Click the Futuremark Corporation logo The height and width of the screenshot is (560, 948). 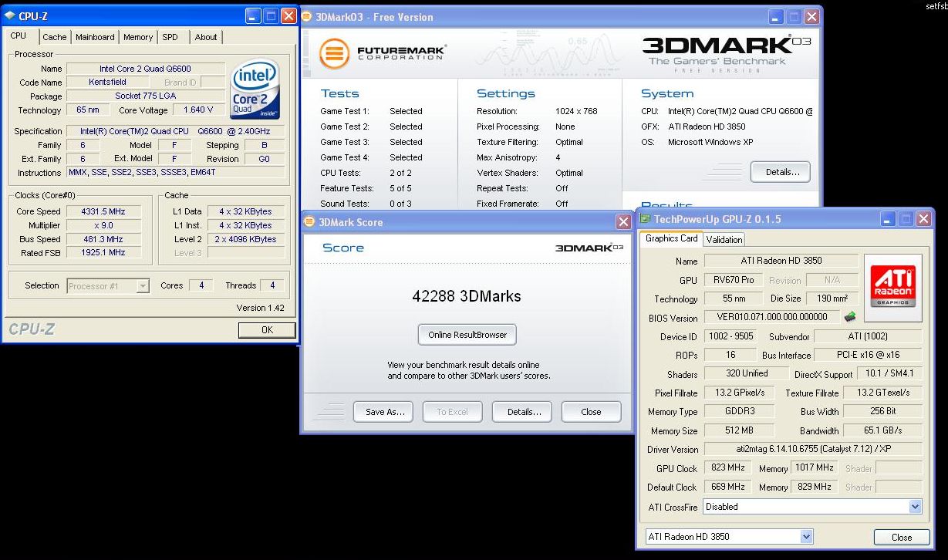383,55
